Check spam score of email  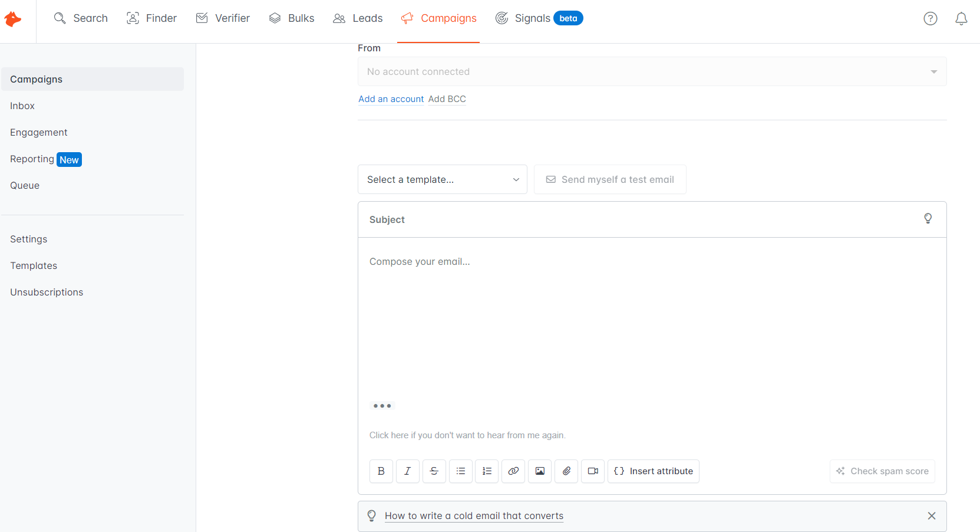tap(882, 471)
